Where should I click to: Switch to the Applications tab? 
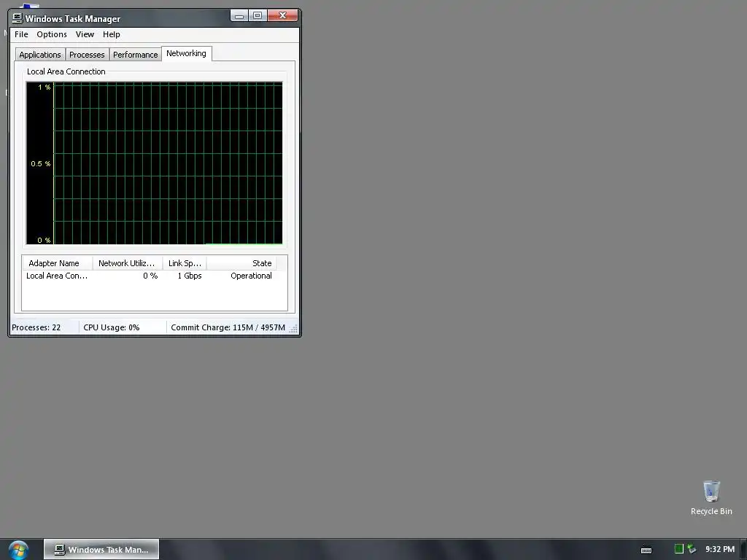click(x=40, y=55)
